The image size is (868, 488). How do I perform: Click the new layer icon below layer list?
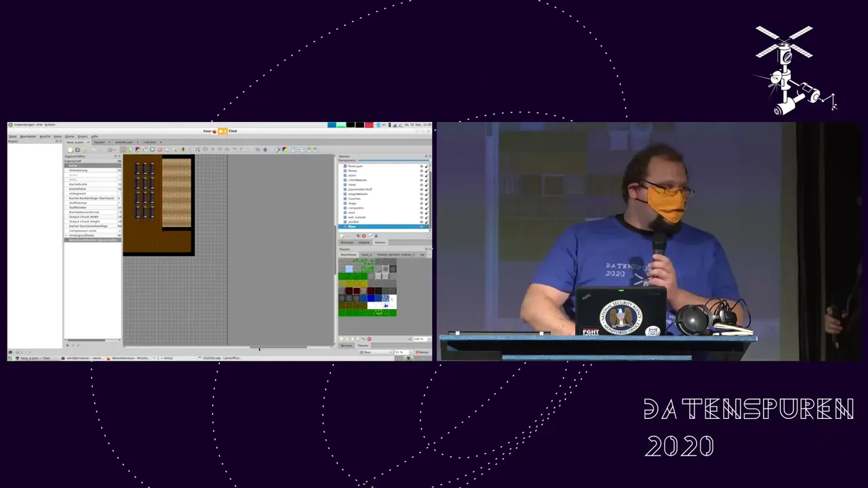[x=341, y=236]
